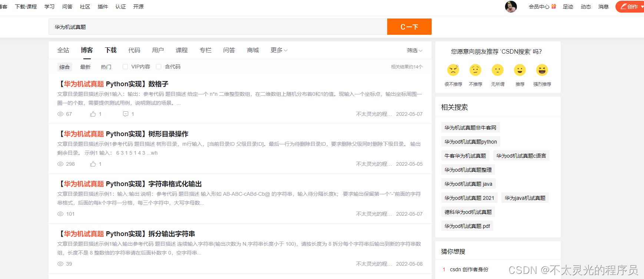Open article 字符串格式化输出 title

click(130, 184)
